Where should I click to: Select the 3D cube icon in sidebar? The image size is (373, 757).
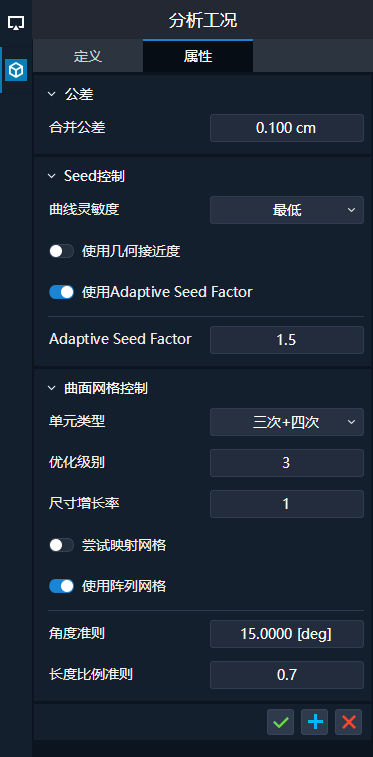pos(16,70)
